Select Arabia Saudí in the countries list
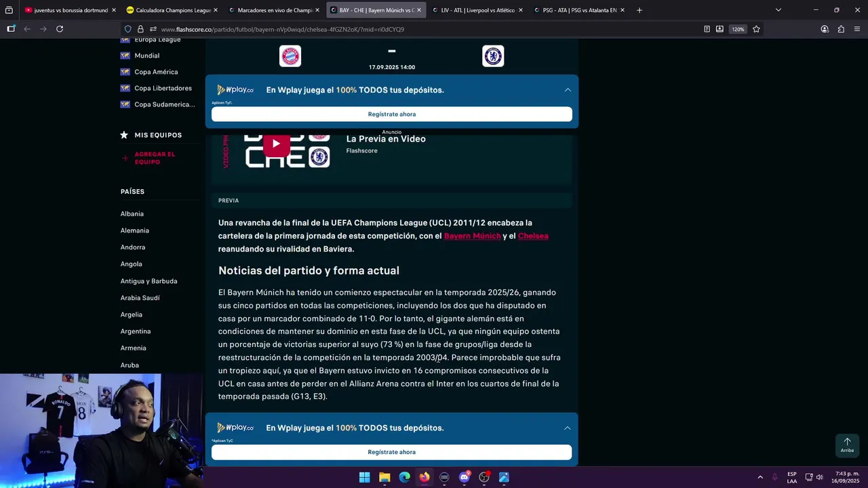Screen dimensions: 868x488 140,298
